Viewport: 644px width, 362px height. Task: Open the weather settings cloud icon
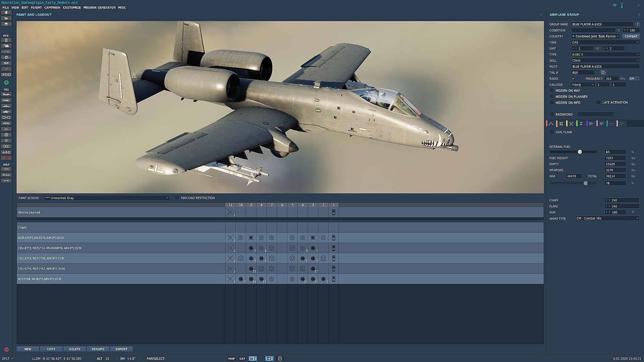6,46
